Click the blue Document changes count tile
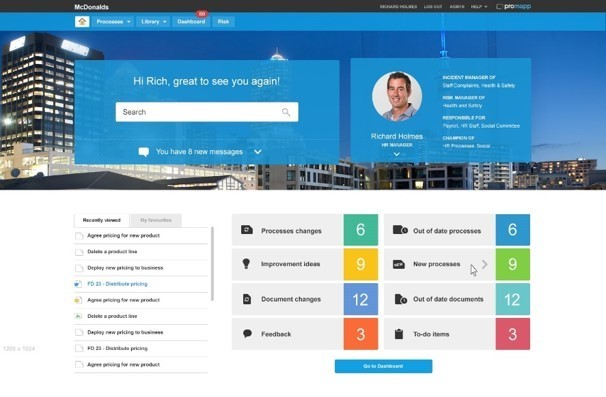Viewport: 606px width, 397px height. (x=361, y=299)
